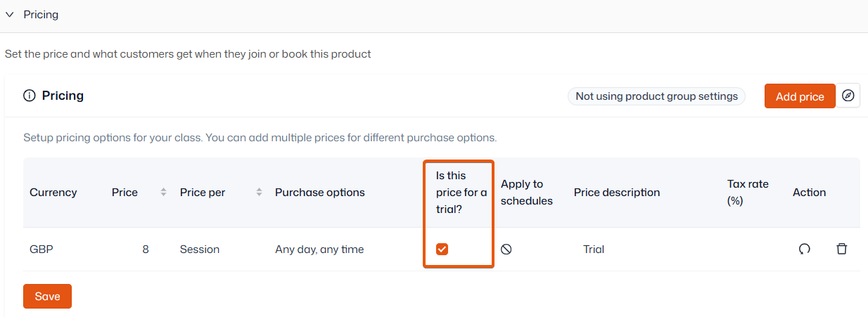Click the Not using product group settings tag
Screen dimensions: 868x317
pos(657,96)
